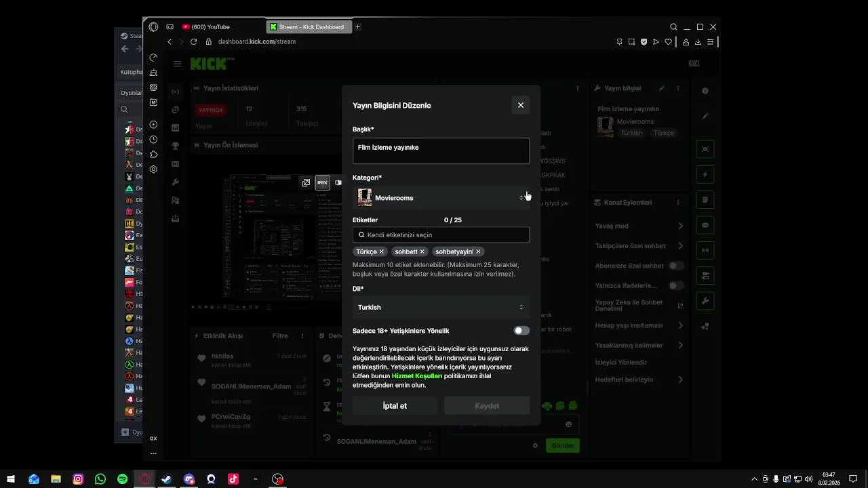Open Instagram from the taskbar
The height and width of the screenshot is (488, 868).
[x=78, y=479]
